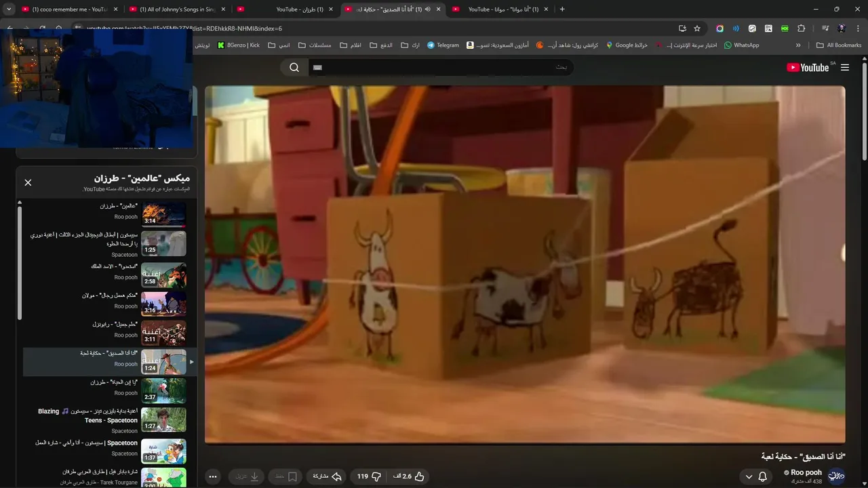Open the All Bookmarks folder
The height and width of the screenshot is (488, 868).
coord(839,45)
